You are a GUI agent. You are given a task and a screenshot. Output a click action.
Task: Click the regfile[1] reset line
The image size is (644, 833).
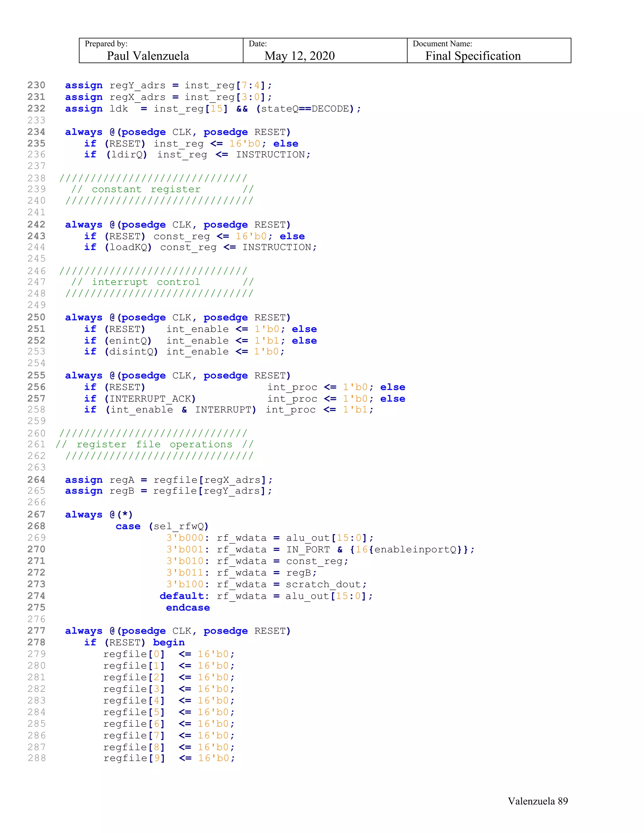click(169, 666)
